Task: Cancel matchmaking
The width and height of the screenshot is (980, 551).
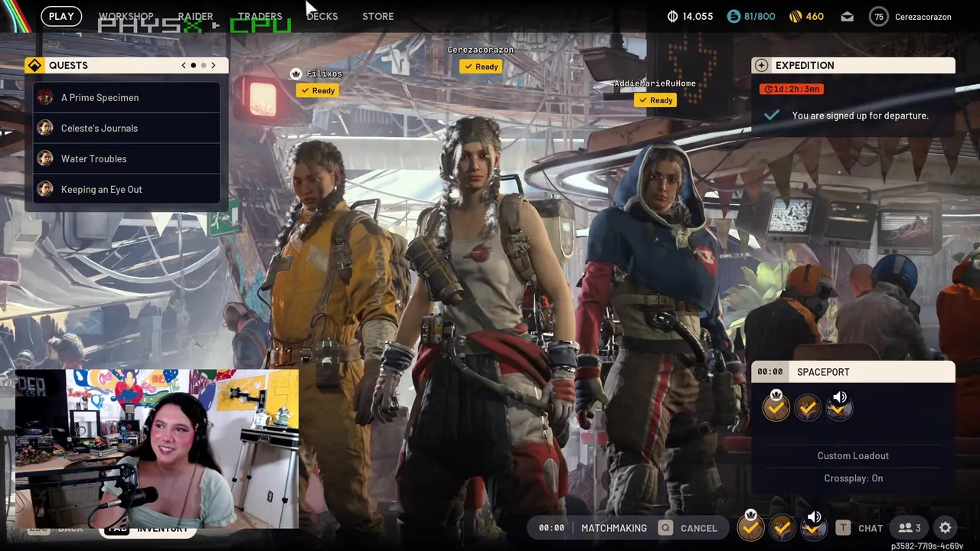Action: (699, 528)
